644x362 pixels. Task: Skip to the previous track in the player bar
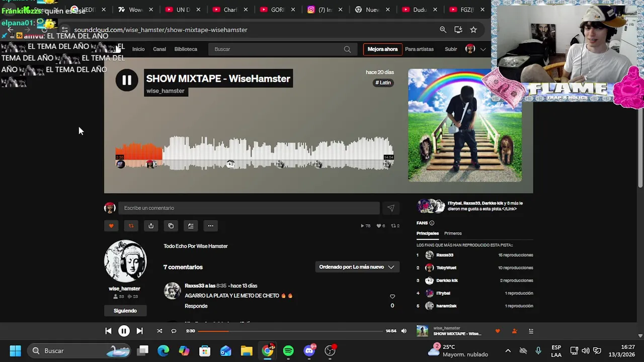(108, 331)
